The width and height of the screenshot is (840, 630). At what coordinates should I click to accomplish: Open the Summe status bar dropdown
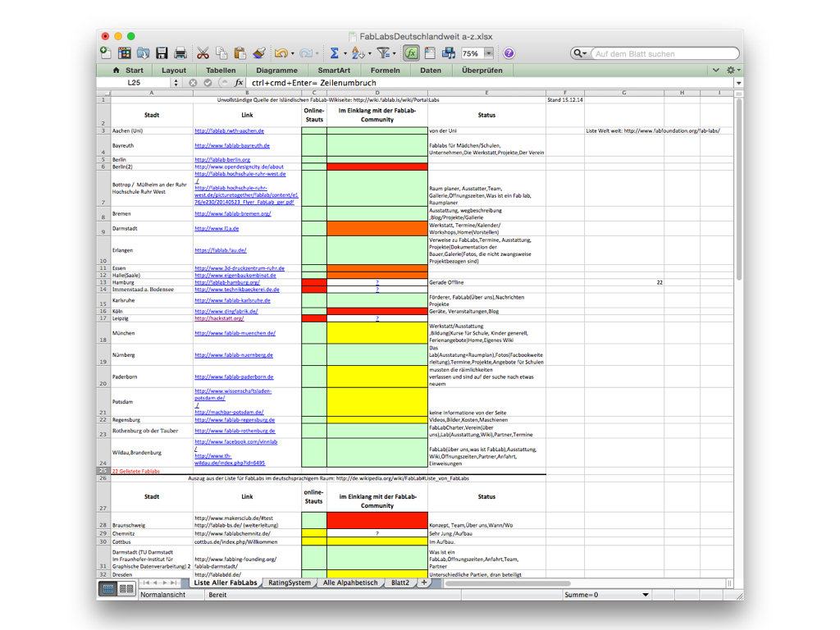point(645,595)
